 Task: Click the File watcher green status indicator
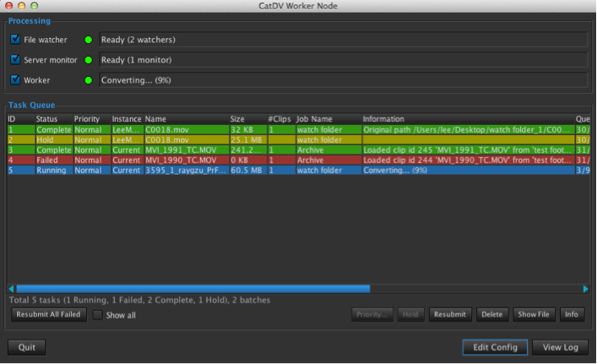89,39
